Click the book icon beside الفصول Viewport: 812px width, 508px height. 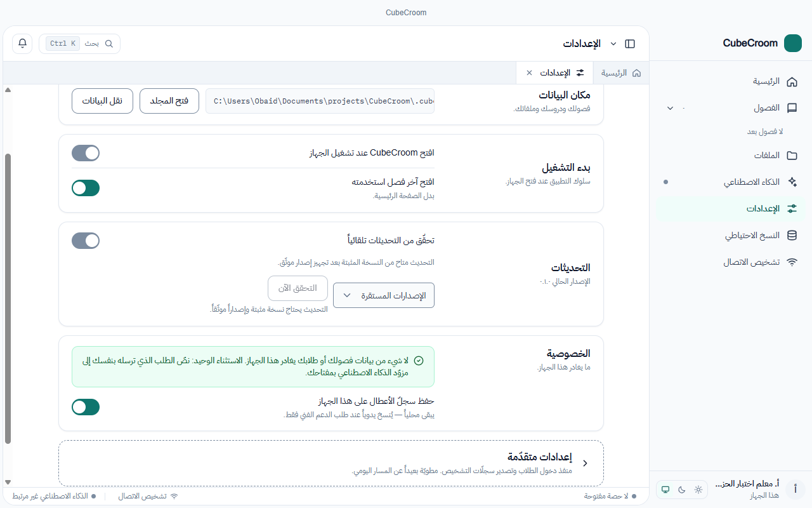792,108
